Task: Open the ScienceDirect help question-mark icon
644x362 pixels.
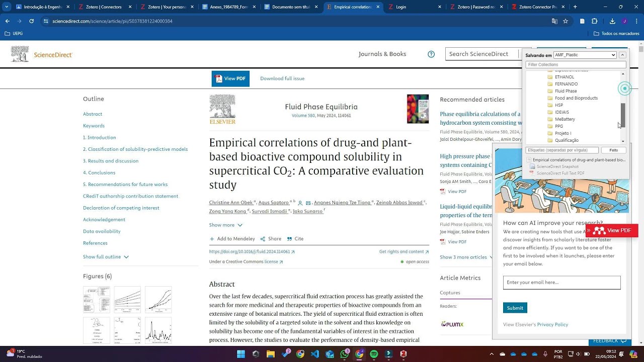Action: pos(431,54)
